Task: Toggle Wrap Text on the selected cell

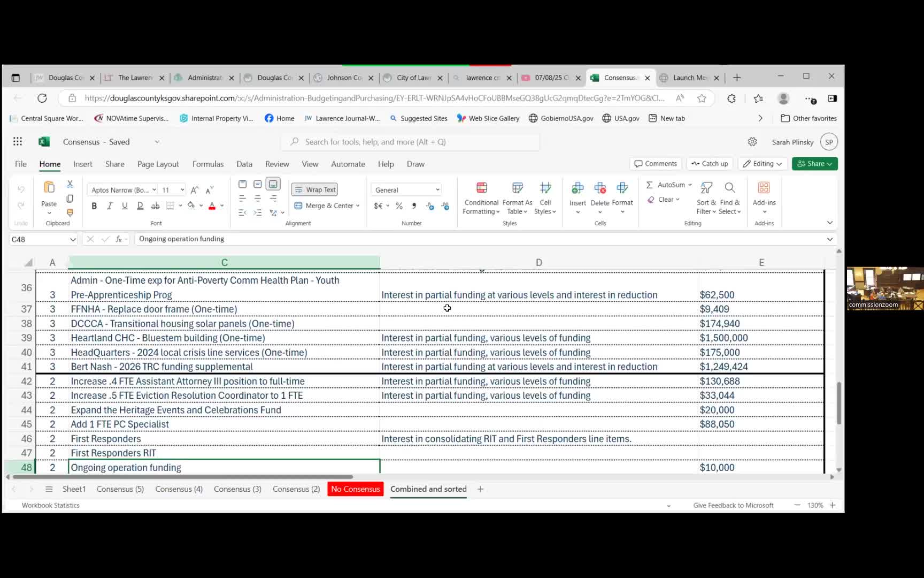Action: 314,189
